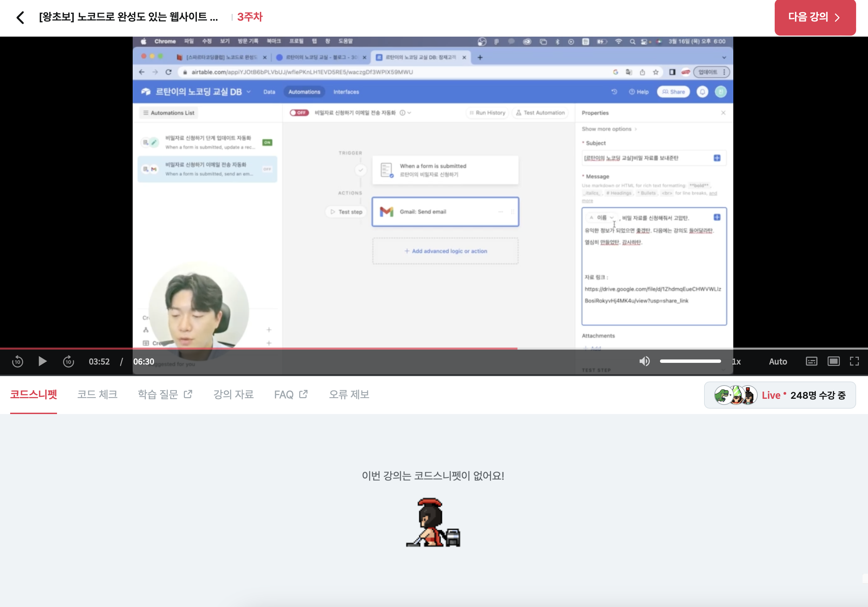Viewport: 868px width, 607px height.
Task: Switch to the 코드 체크 tab
Action: (x=97, y=394)
